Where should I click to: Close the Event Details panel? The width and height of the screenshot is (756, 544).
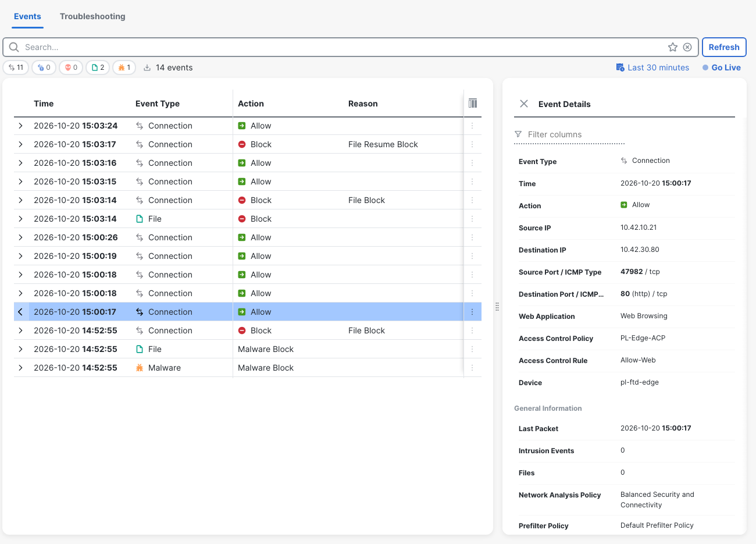tap(524, 104)
